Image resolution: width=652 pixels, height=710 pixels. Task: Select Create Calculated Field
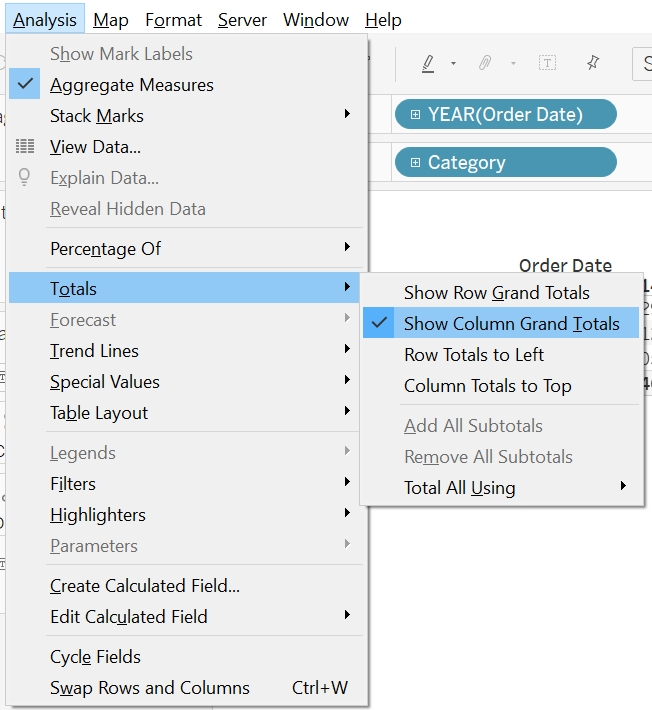(x=145, y=586)
